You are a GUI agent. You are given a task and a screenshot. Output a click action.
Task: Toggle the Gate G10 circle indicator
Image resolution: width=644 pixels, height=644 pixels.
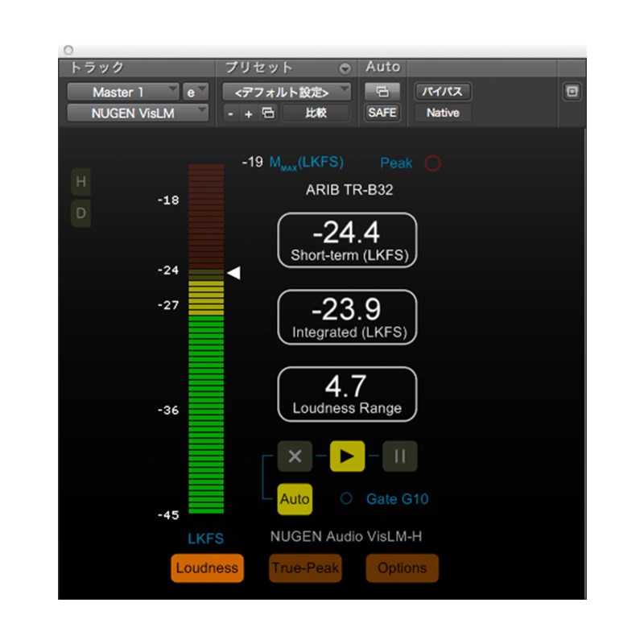pos(346,498)
